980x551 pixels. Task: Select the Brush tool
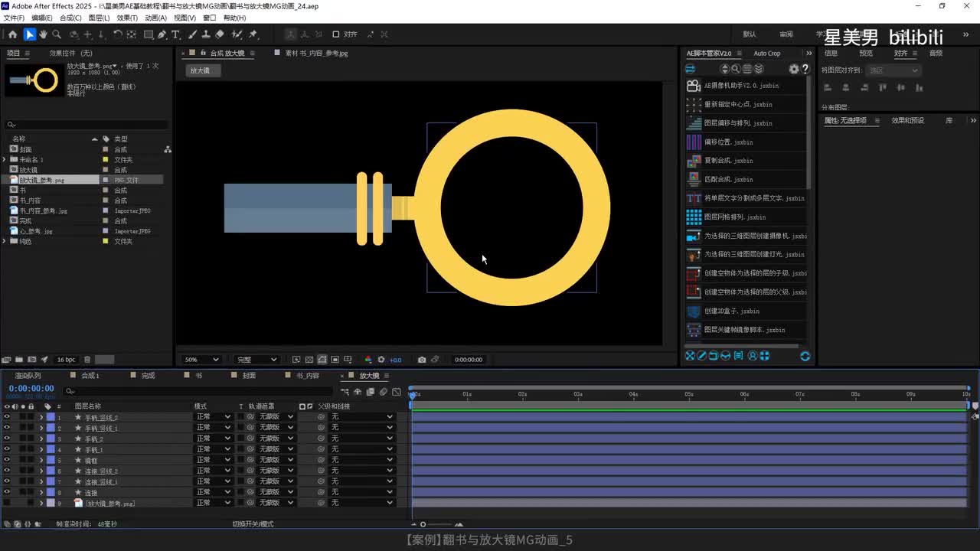192,34
